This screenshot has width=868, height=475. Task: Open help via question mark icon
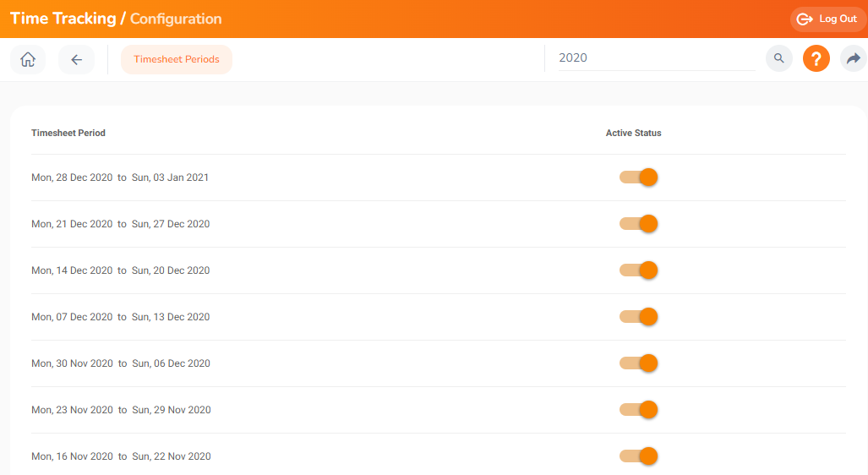click(816, 58)
